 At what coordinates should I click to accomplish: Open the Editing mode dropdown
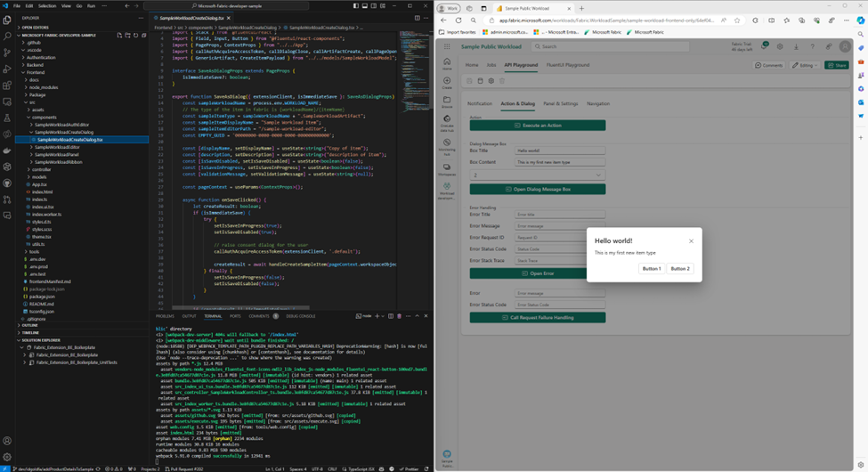pos(806,65)
